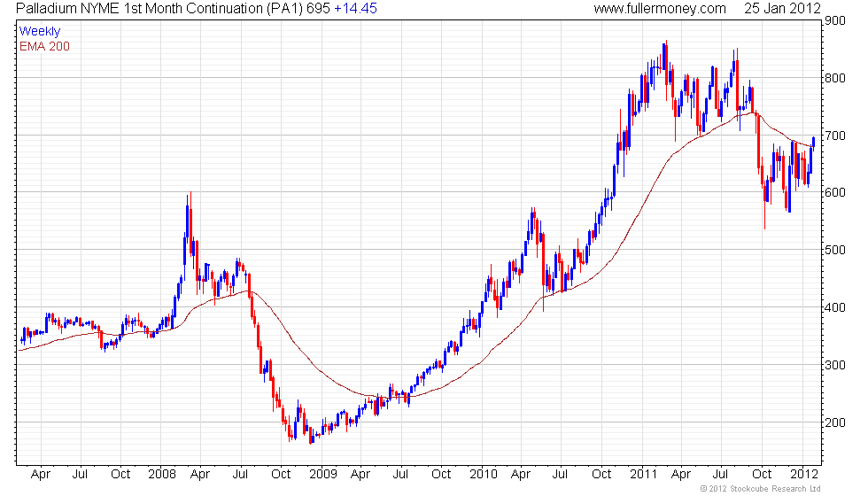Click the y-axis label '900'
Viewport: 868px width, 496px height.
[x=834, y=21]
